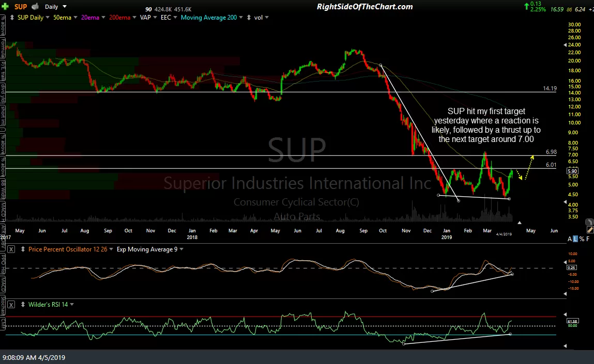Toggle percent scale % button
The height and width of the screenshot is (364, 594).
582,239
